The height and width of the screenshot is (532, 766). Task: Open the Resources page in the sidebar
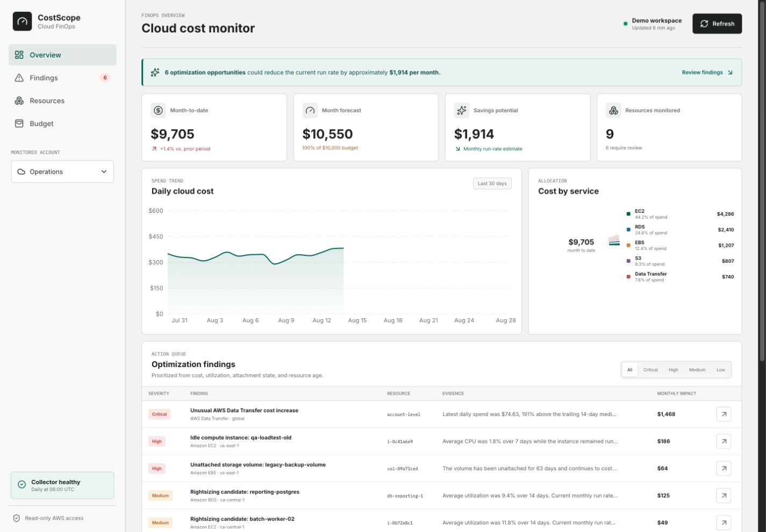[62, 100]
